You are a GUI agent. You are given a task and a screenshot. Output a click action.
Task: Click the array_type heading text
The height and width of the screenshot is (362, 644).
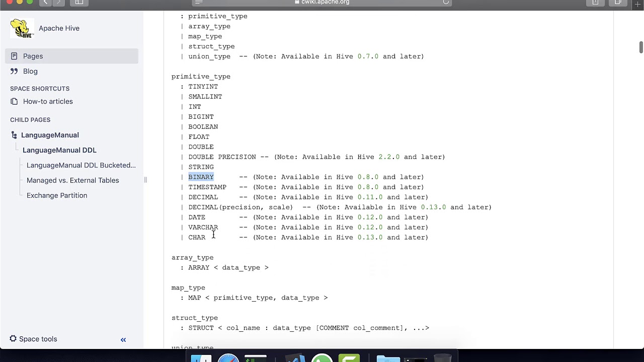coord(192,257)
